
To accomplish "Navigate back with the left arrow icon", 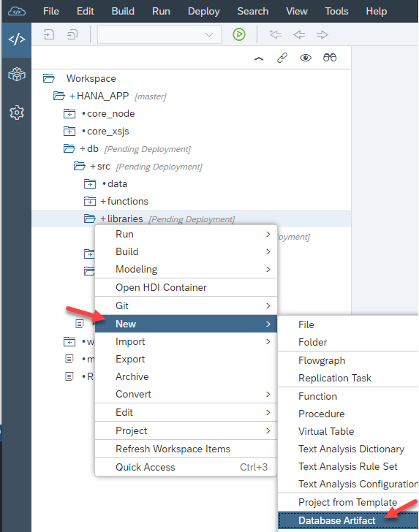I will [x=299, y=34].
